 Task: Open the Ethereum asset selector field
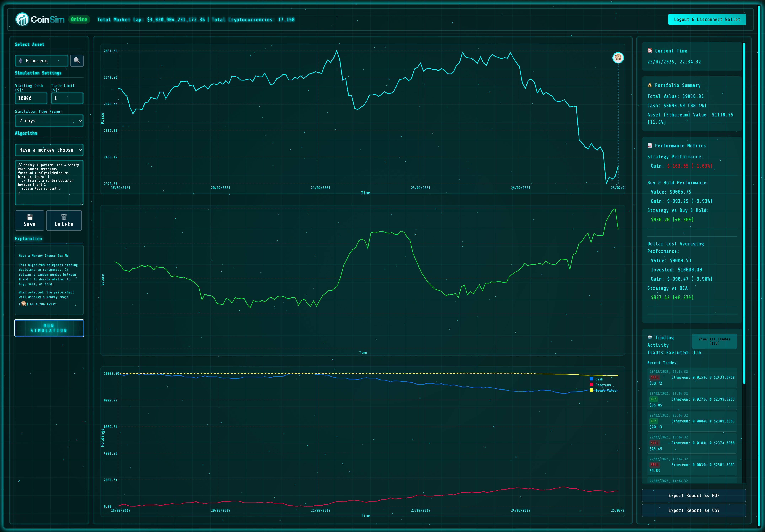[42, 61]
